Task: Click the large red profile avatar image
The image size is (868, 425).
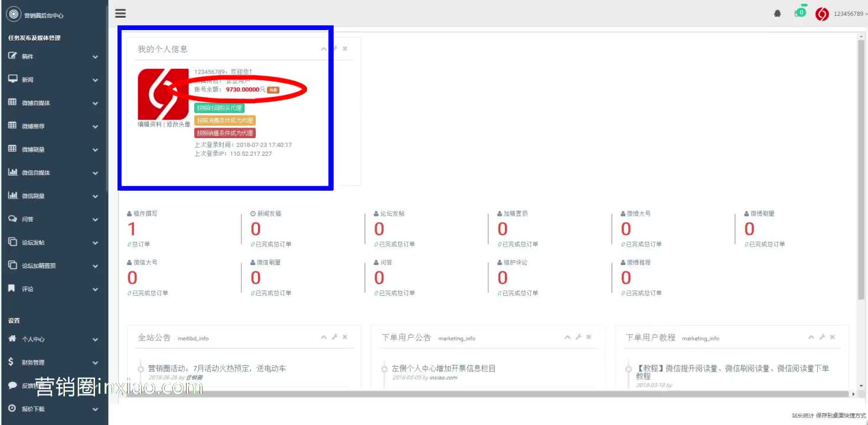Action: coord(164,94)
